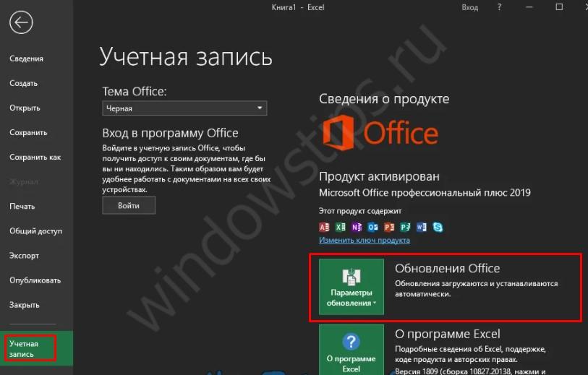Click the Сведения о продукте heading
588x375 pixels.
[x=384, y=99]
